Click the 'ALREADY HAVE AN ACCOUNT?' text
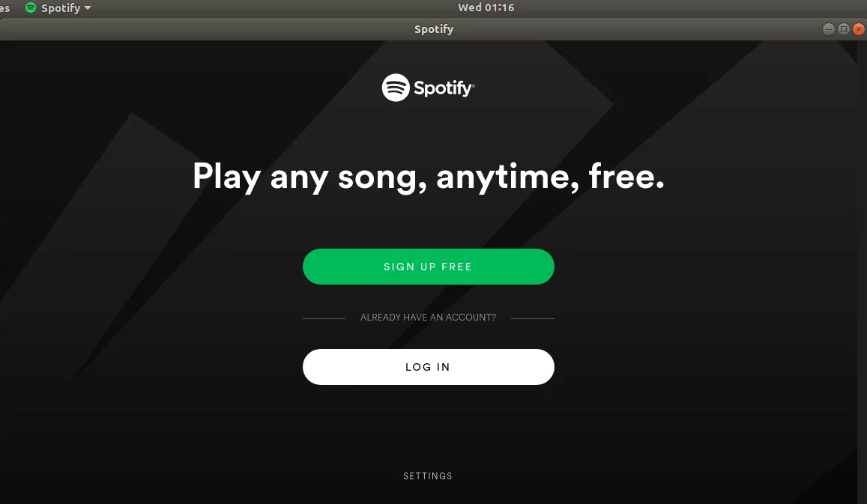867x504 pixels. pos(429,318)
